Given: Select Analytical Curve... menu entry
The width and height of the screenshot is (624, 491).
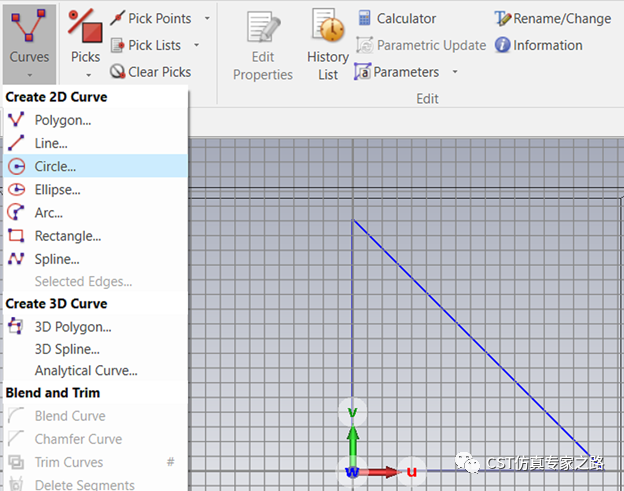Looking at the screenshot, I should 96,370.
